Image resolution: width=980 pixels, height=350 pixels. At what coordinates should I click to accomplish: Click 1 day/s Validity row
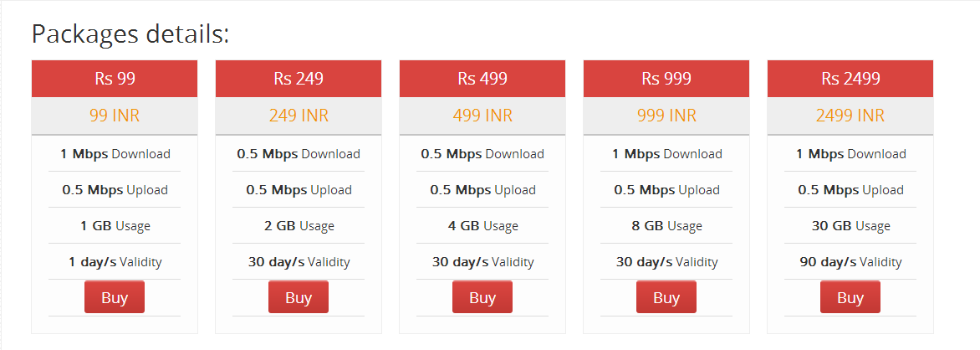point(115,262)
